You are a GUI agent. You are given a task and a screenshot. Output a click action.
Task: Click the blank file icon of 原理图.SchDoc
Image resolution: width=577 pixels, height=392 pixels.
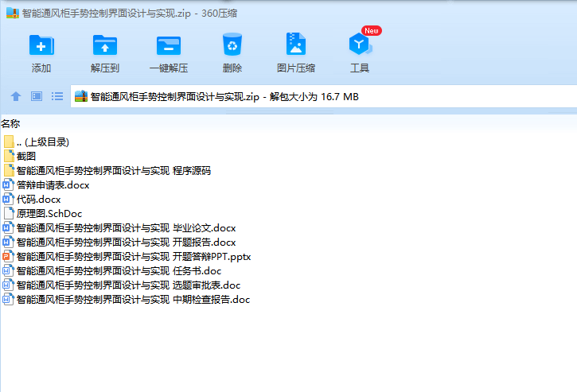click(x=9, y=214)
